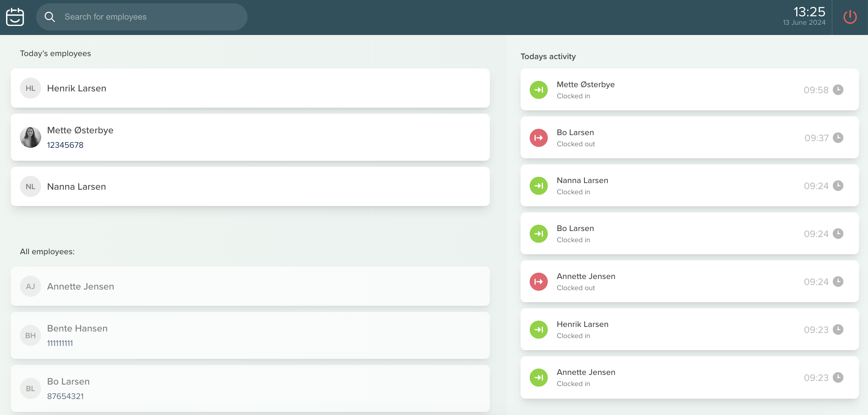This screenshot has width=868, height=415.
Task: Open Annette Jensen's entry in all employees
Action: click(250, 286)
